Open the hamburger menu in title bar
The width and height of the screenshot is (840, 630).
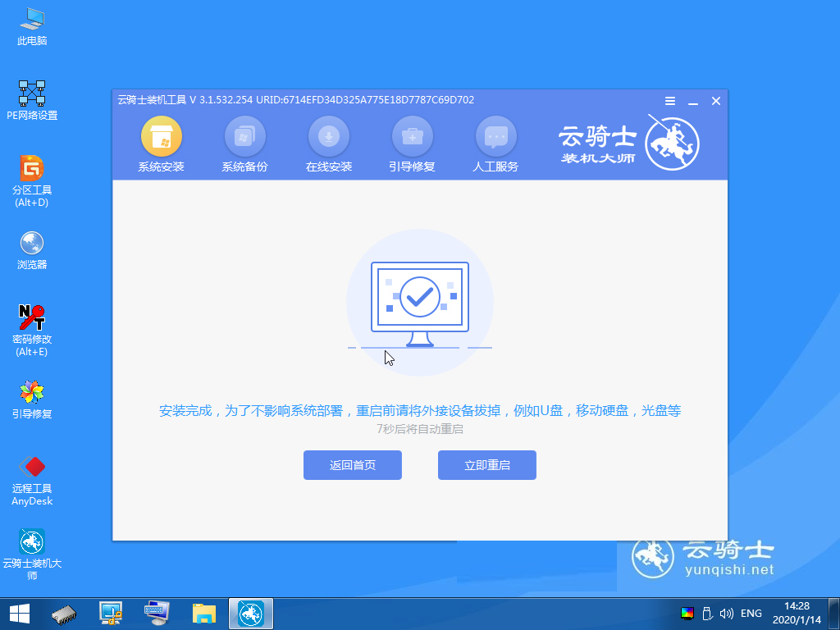point(669,101)
